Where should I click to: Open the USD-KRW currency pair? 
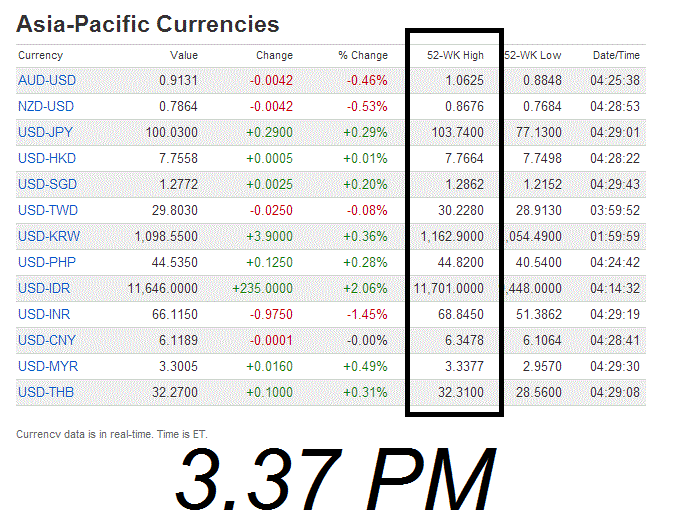tap(47, 237)
